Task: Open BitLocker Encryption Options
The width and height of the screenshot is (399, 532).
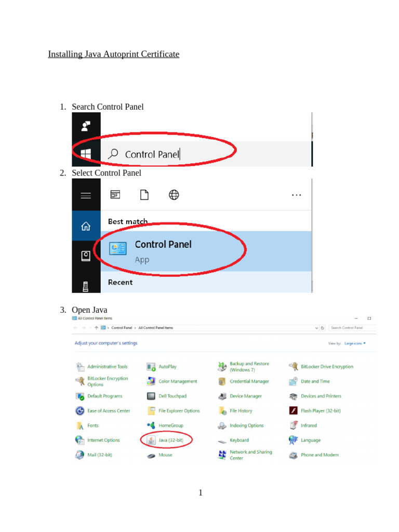Action: click(102, 381)
